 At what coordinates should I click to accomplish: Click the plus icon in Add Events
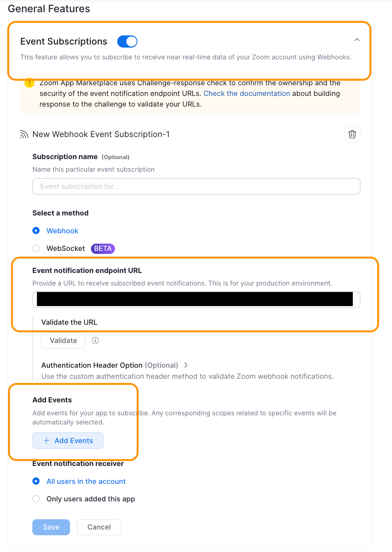(x=46, y=440)
